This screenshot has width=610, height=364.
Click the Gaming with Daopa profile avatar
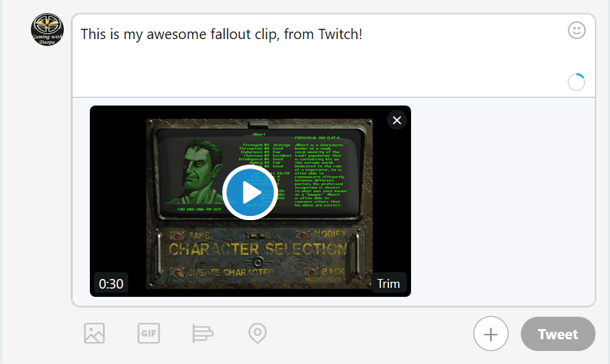click(x=47, y=29)
